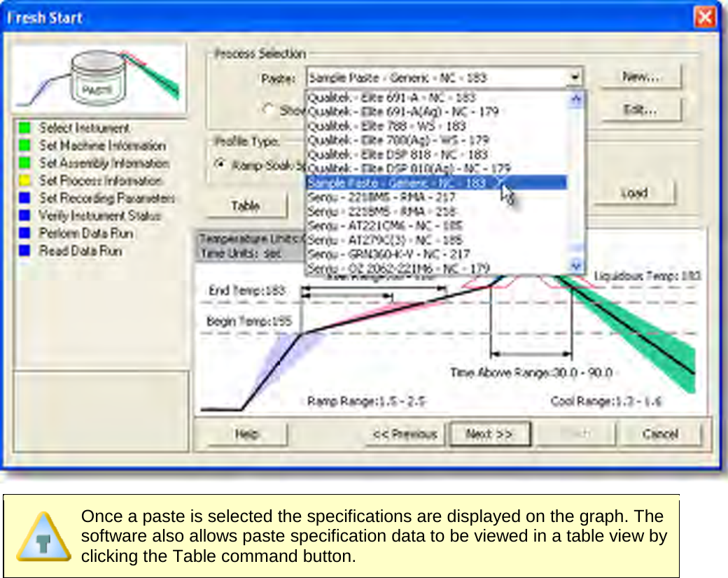Advance with the Next >> button
The width and height of the screenshot is (728, 578).
[x=489, y=434]
